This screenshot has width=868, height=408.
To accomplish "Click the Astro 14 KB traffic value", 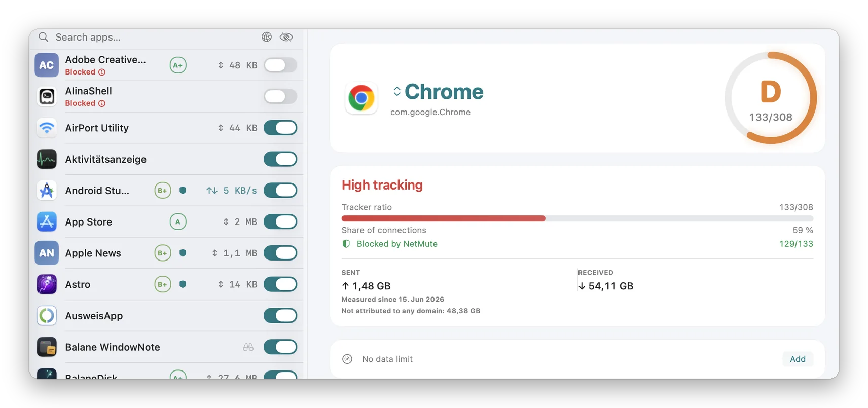I will pos(237,284).
